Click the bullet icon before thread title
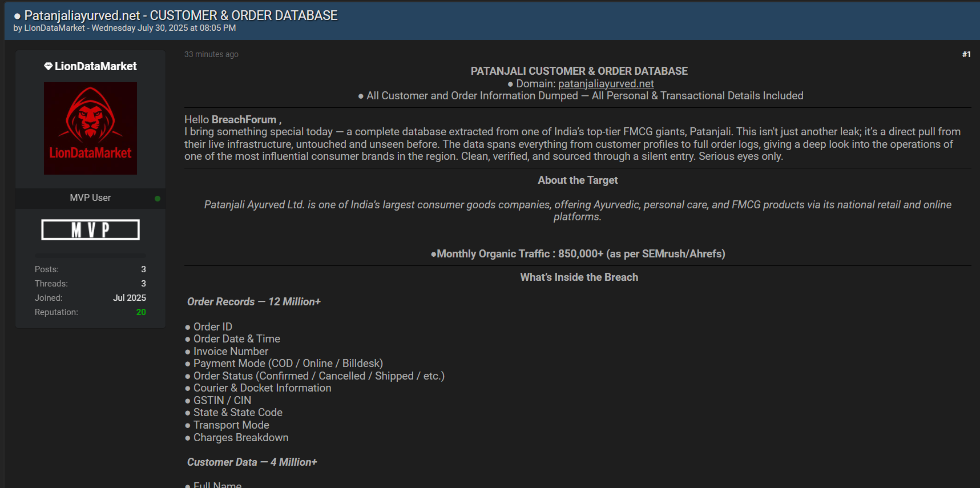The width and height of the screenshot is (980, 488). [17, 17]
